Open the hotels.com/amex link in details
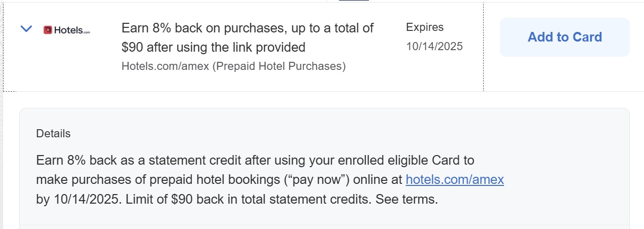Screen dimensions: 644x229 coord(455,180)
